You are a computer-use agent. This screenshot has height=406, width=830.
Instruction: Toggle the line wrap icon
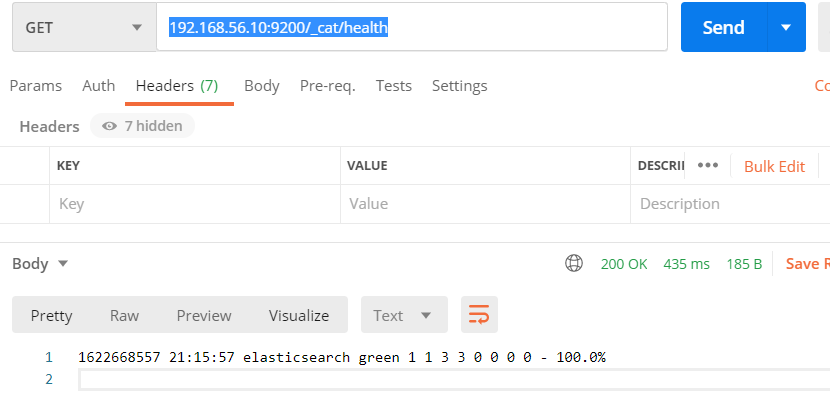tap(479, 315)
